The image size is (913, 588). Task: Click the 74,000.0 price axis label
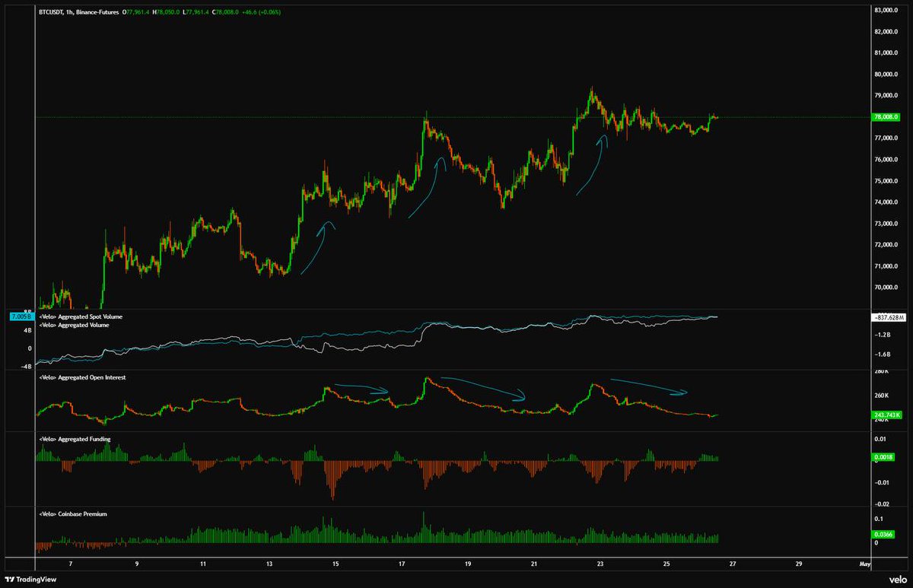pyautogui.click(x=888, y=202)
